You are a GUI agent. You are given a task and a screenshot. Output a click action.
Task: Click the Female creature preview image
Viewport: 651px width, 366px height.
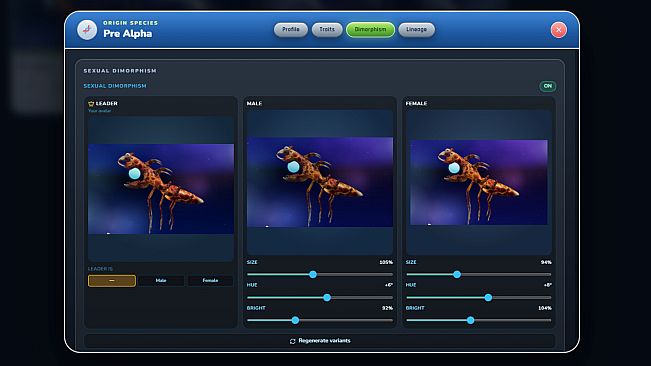pos(479,183)
